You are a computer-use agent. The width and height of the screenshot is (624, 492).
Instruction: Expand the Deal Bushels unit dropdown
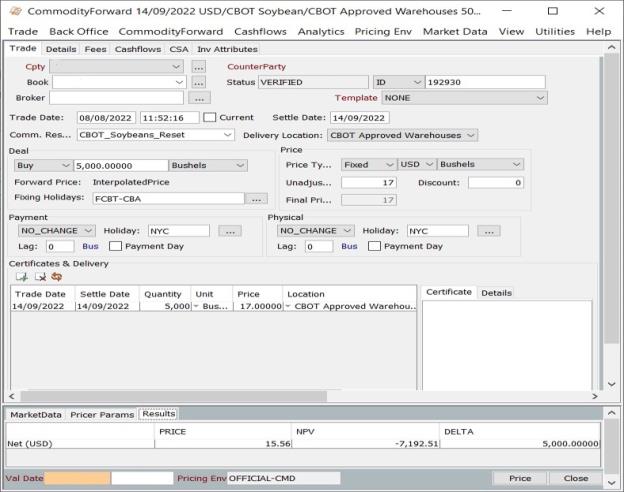click(240, 166)
